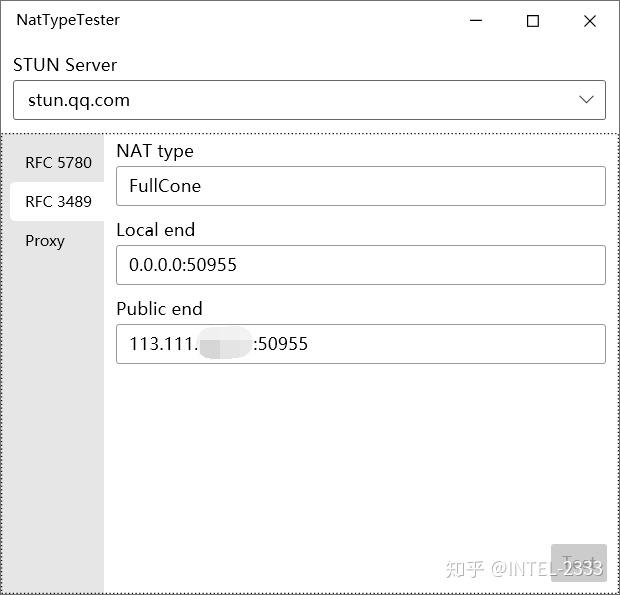
Task: Click the stun.qq.com server text box
Action: click(x=290, y=100)
